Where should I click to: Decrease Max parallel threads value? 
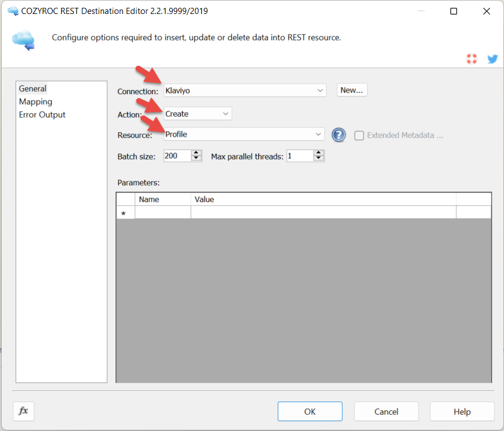pyautogui.click(x=318, y=159)
